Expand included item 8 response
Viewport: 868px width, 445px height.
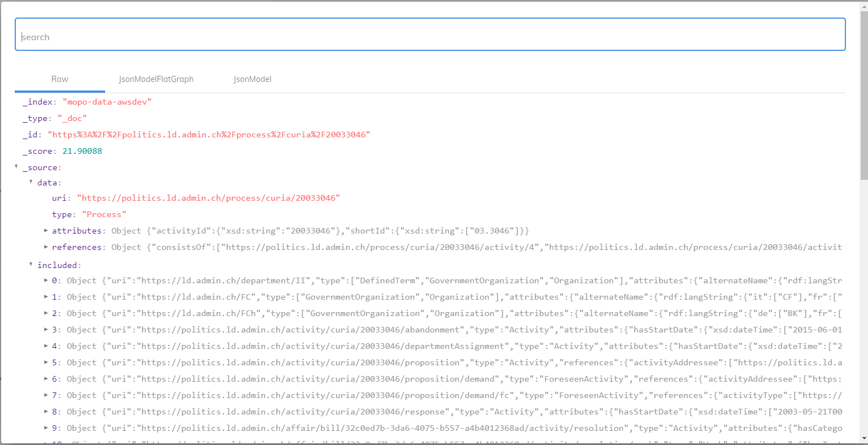click(46, 412)
